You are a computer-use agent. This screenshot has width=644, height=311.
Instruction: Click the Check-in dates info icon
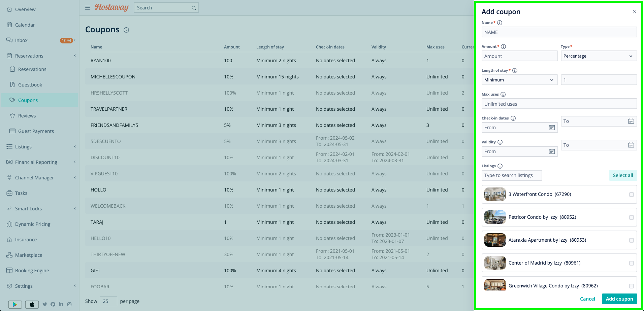point(513,118)
